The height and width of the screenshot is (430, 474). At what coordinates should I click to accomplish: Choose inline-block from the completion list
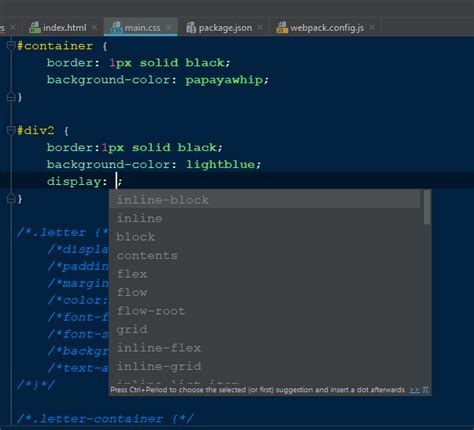tap(265, 200)
